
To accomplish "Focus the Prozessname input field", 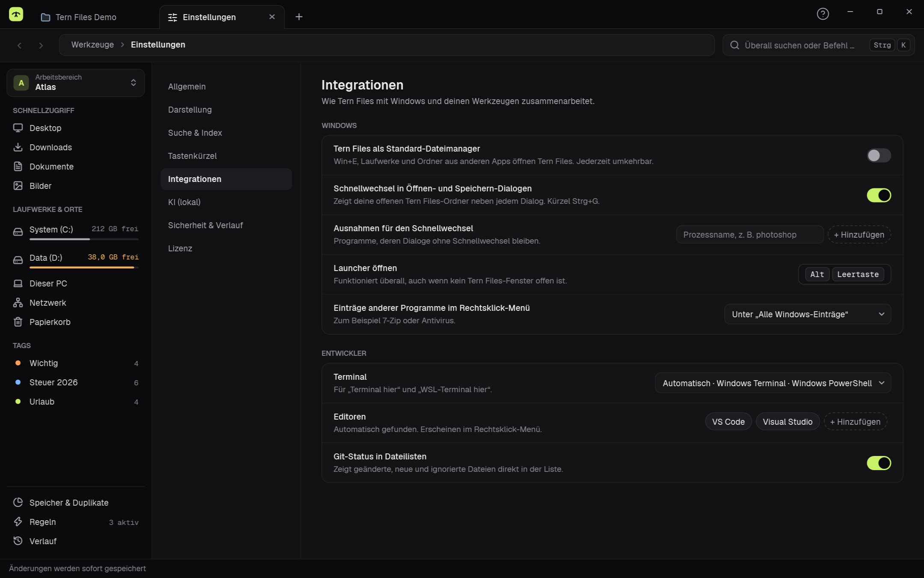I will pos(749,235).
